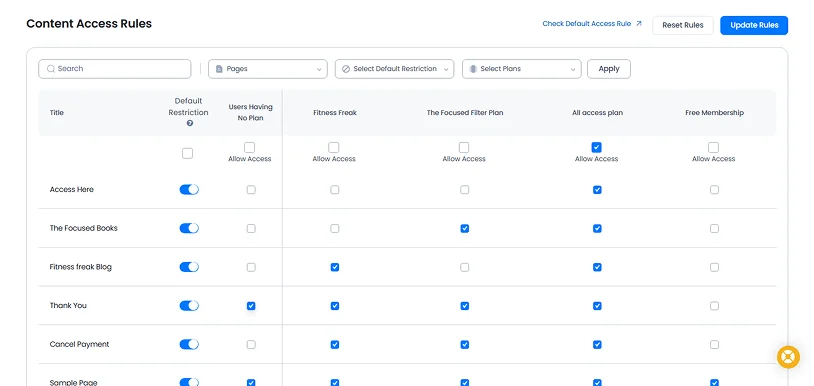Check Allow Access for Fitness Freak column
This screenshot has width=814, height=386.
click(334, 147)
